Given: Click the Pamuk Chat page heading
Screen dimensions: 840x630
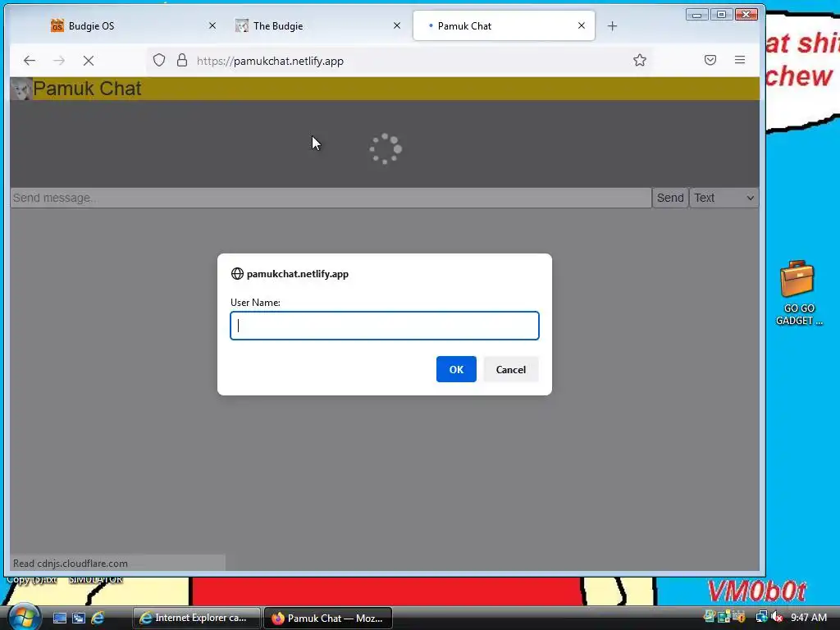Looking at the screenshot, I should point(87,89).
